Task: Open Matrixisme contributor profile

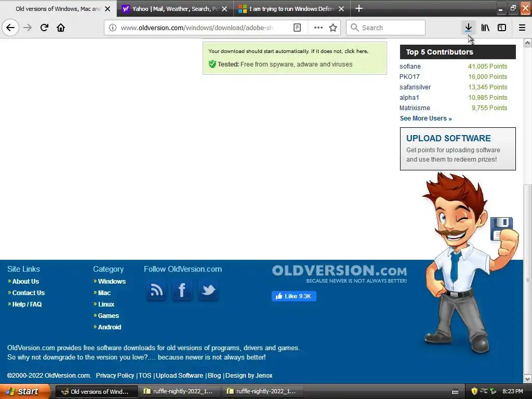Action: click(415, 108)
